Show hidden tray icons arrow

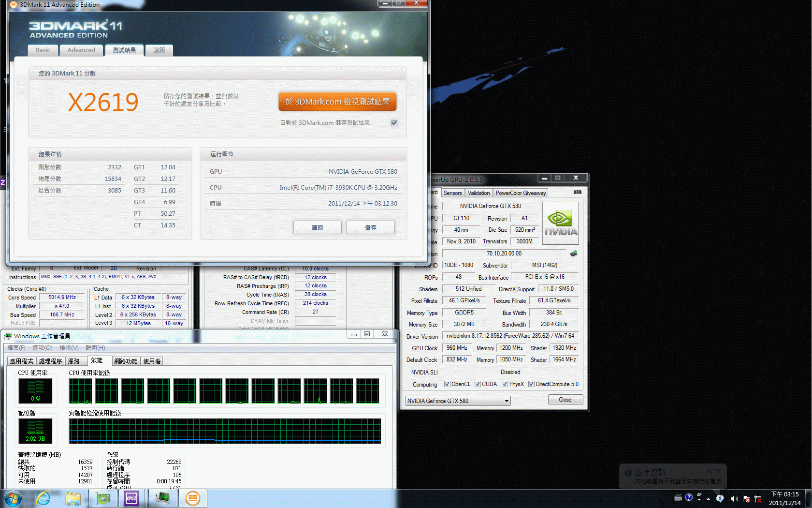coord(709,498)
